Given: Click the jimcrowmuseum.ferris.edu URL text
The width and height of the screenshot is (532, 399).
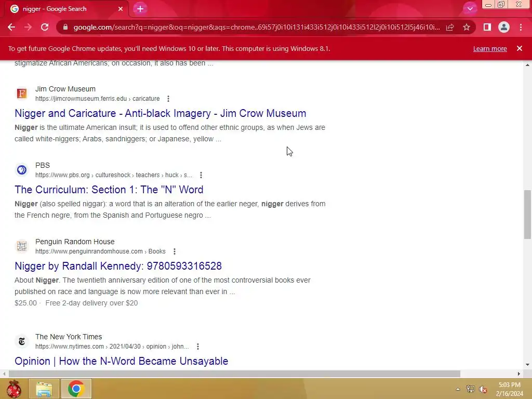Looking at the screenshot, I should (97, 99).
